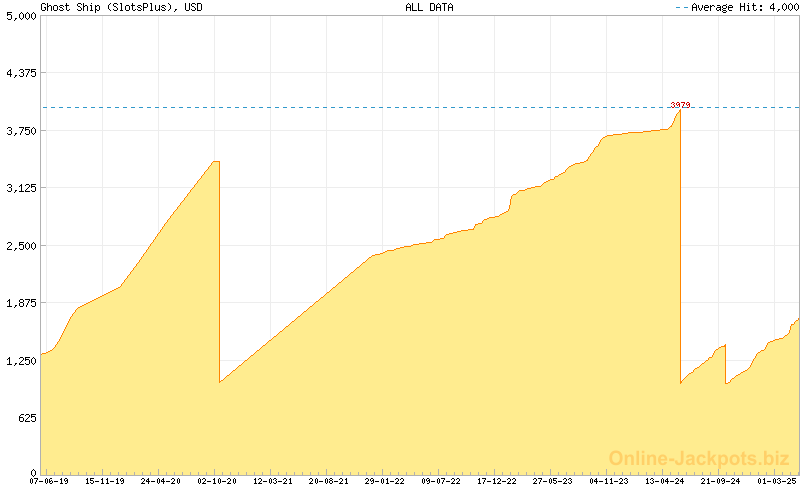Select the 13-04-24 date label
The height and width of the screenshot is (490, 800).
pyautogui.click(x=665, y=481)
